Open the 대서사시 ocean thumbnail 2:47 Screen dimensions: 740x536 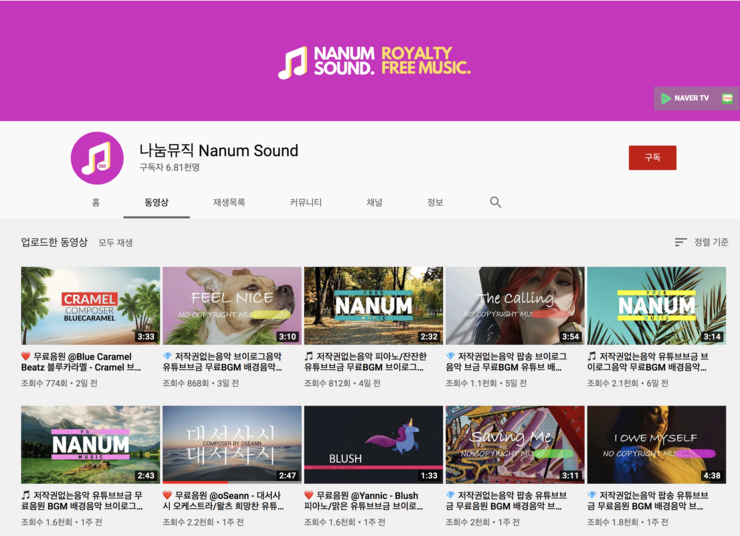pyautogui.click(x=232, y=444)
